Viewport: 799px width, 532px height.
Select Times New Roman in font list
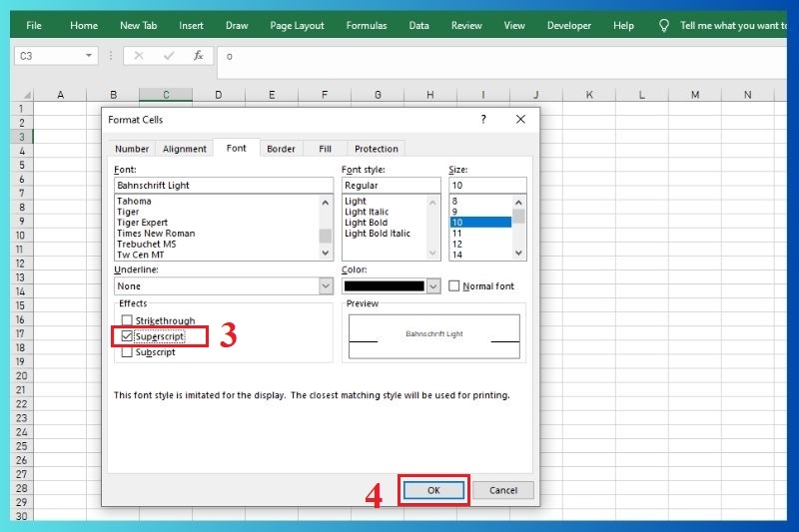tap(156, 234)
